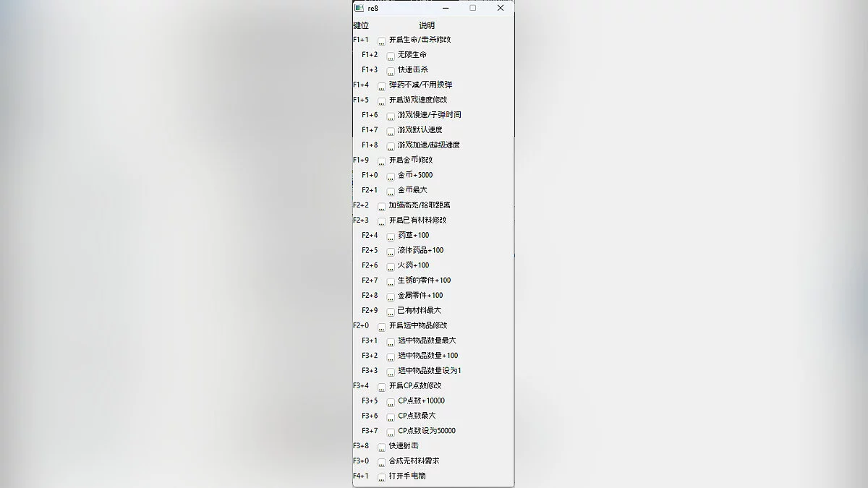Viewport: 868px width, 488px height.
Task: Check the 金币+5000 box
Action: pyautogui.click(x=391, y=176)
